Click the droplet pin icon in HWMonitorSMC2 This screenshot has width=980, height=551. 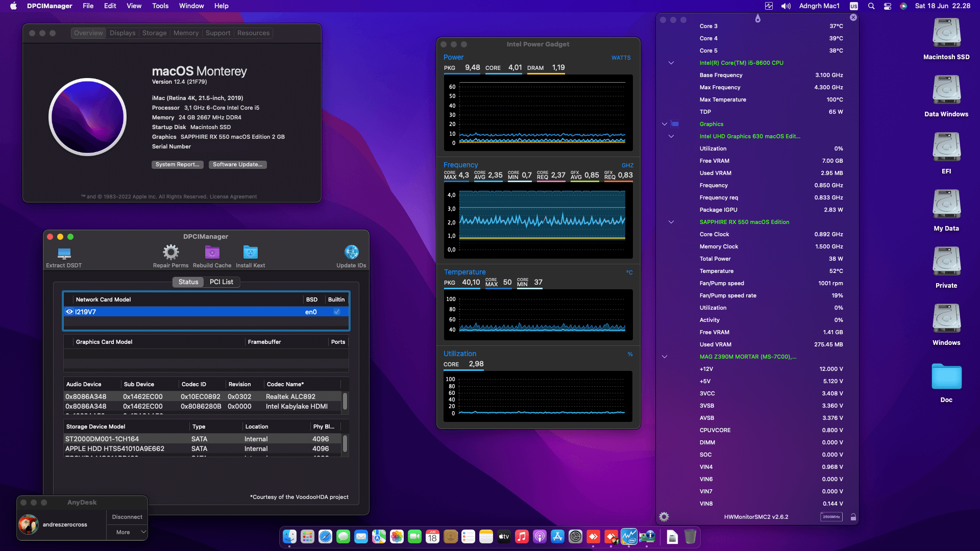pyautogui.click(x=757, y=18)
